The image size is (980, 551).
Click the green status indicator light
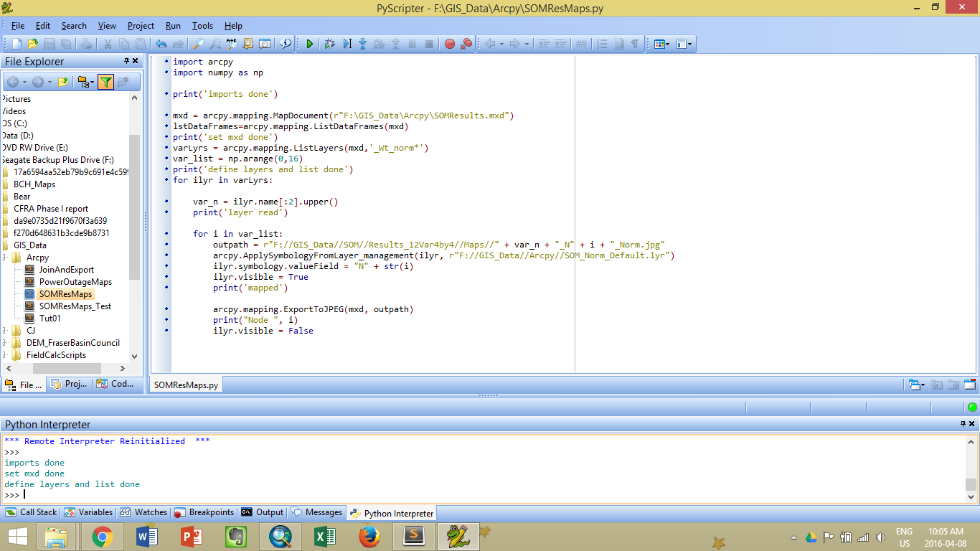(x=972, y=407)
